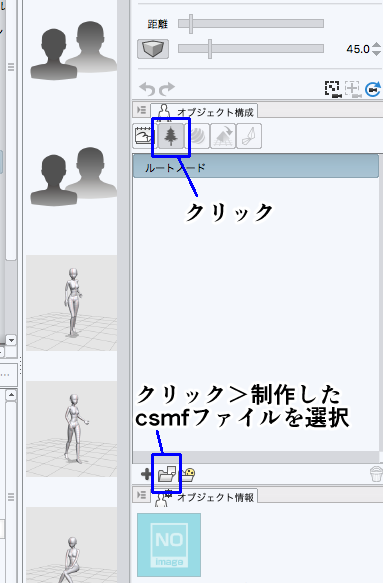Select the ルートノード row
Viewport: 383px width, 583px height.
click(256, 167)
